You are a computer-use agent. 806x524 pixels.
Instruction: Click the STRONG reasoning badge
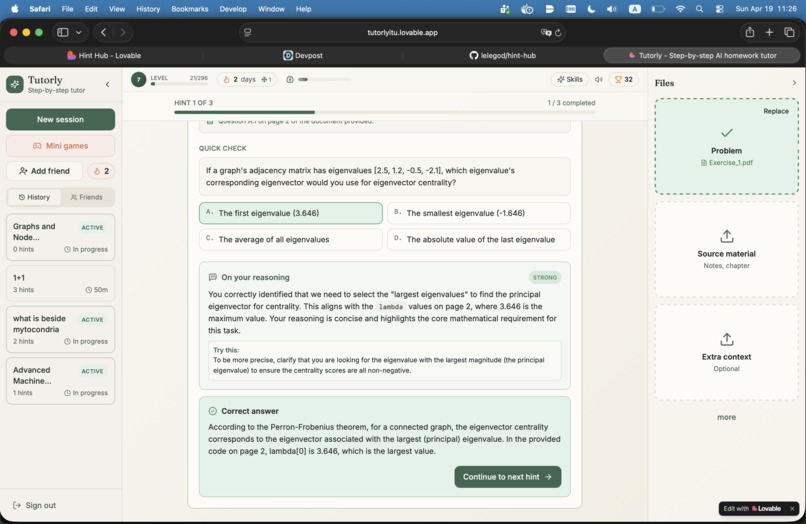click(544, 278)
